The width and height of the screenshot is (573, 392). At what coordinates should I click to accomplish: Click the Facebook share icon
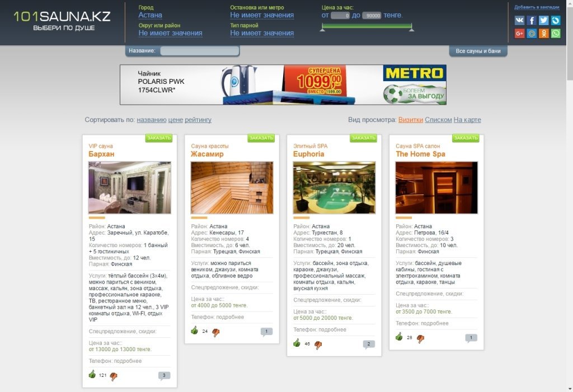coord(532,20)
